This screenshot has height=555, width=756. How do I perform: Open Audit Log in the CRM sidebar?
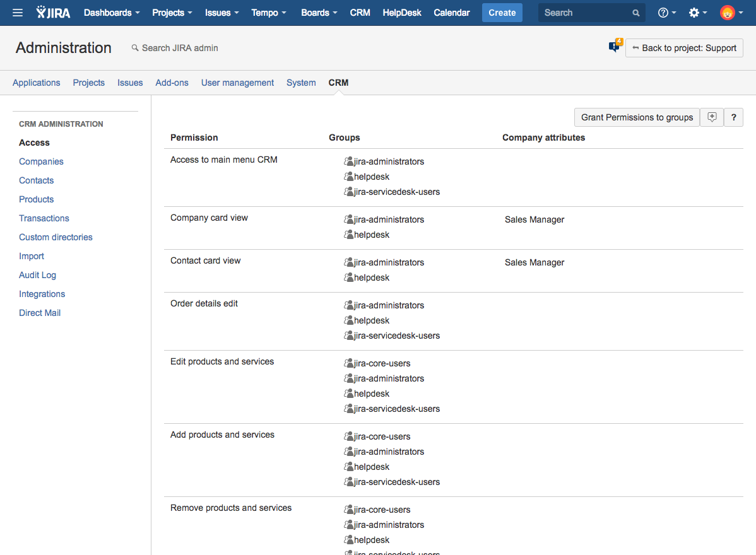click(37, 275)
